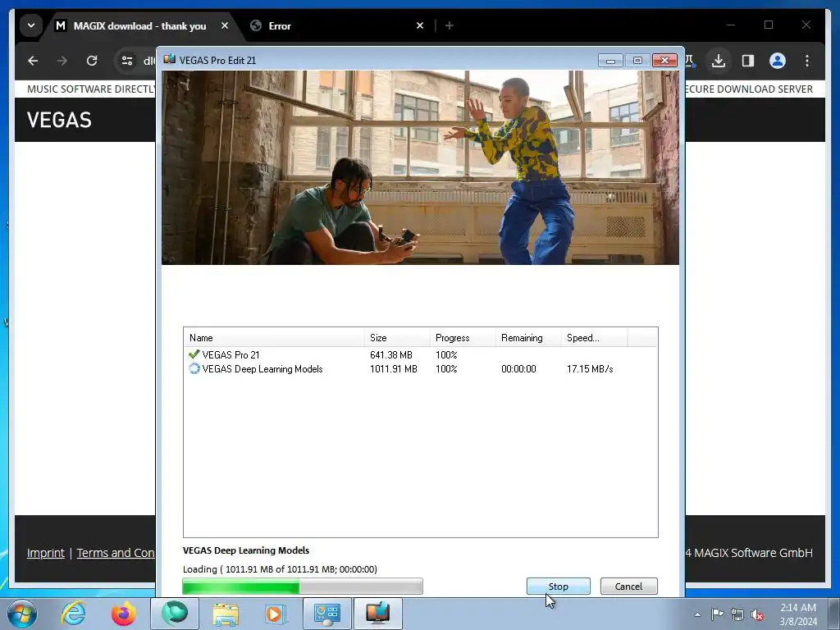The image size is (840, 630).
Task: Click the Speed column header
Action: (594, 337)
